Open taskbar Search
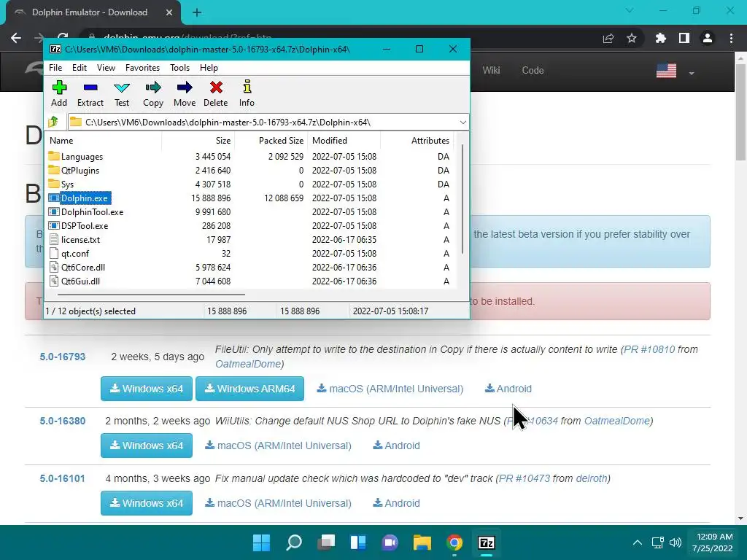The width and height of the screenshot is (747, 560). tap(294, 542)
